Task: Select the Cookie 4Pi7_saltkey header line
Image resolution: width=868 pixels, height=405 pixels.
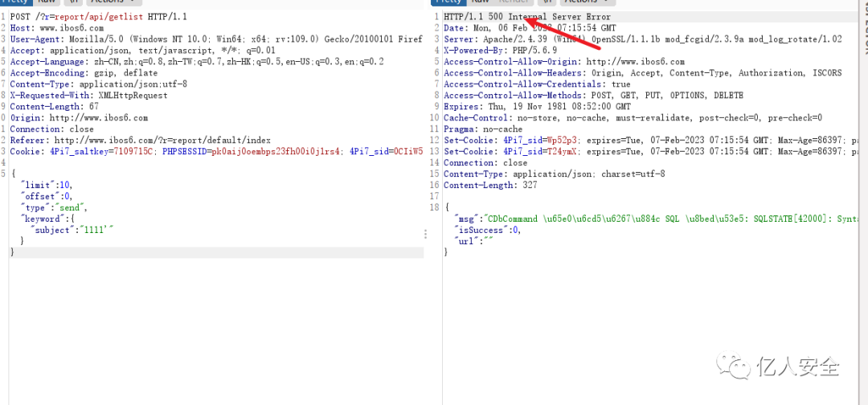Action: click(216, 152)
